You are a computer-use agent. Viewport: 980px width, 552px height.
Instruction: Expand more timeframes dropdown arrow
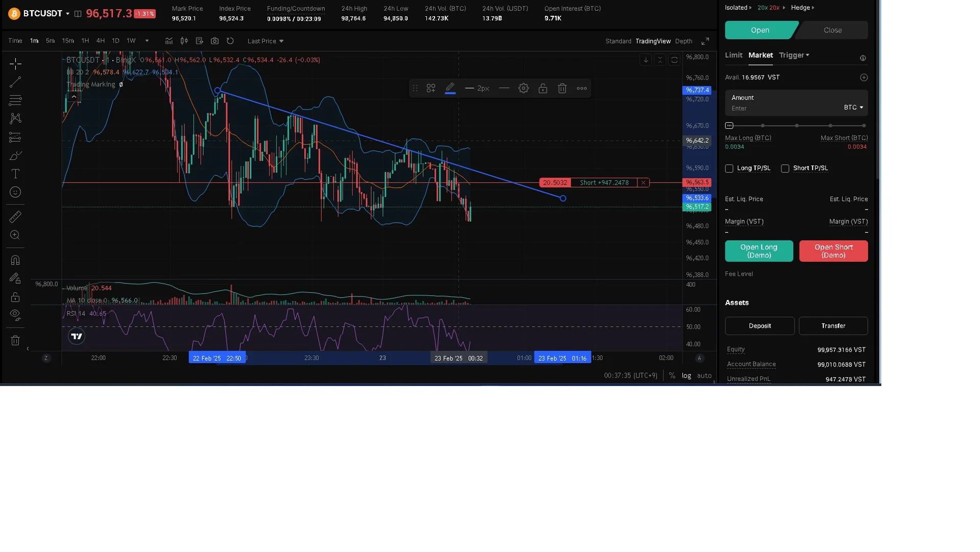147,41
